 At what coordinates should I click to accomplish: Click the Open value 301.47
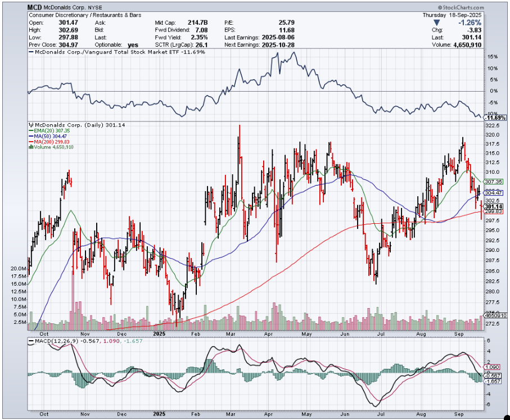point(68,23)
